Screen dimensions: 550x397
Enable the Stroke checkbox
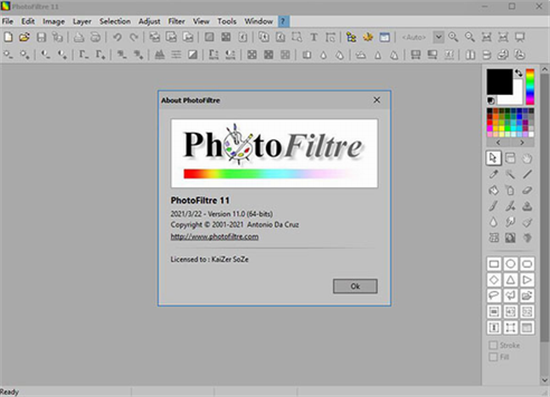coord(493,345)
